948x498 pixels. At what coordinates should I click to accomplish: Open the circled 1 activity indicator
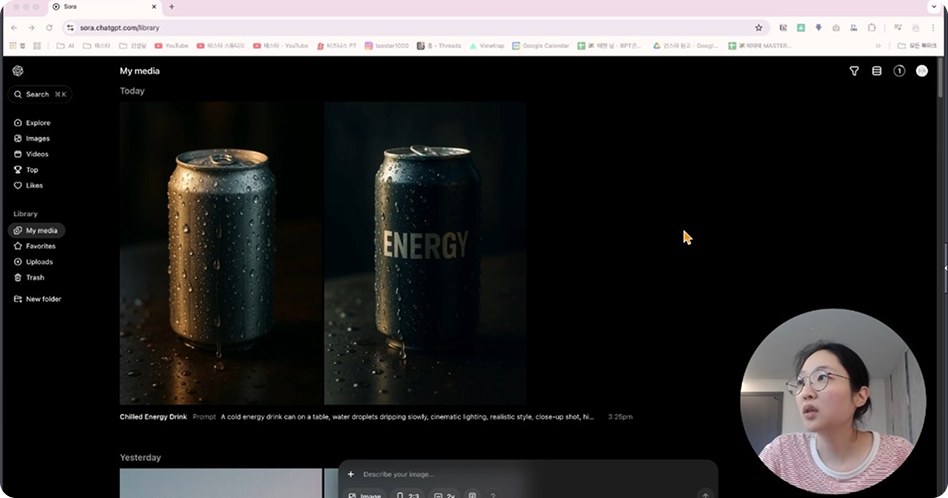(x=899, y=71)
